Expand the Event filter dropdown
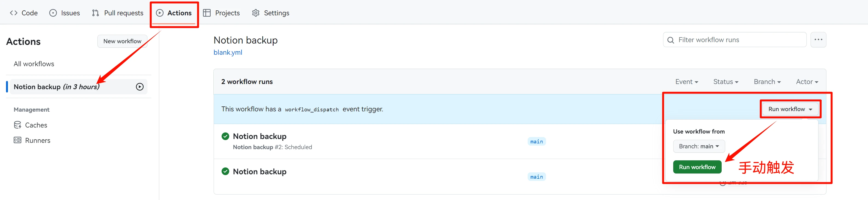The width and height of the screenshot is (868, 200). [686, 82]
